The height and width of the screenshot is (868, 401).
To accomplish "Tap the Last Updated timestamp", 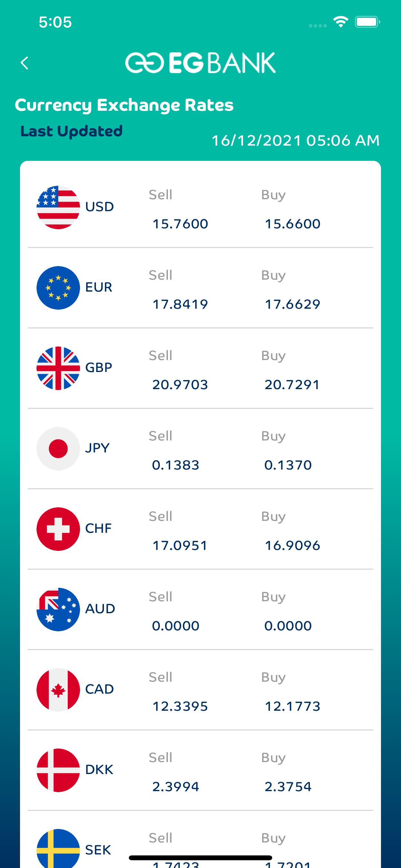I will coord(295,140).
